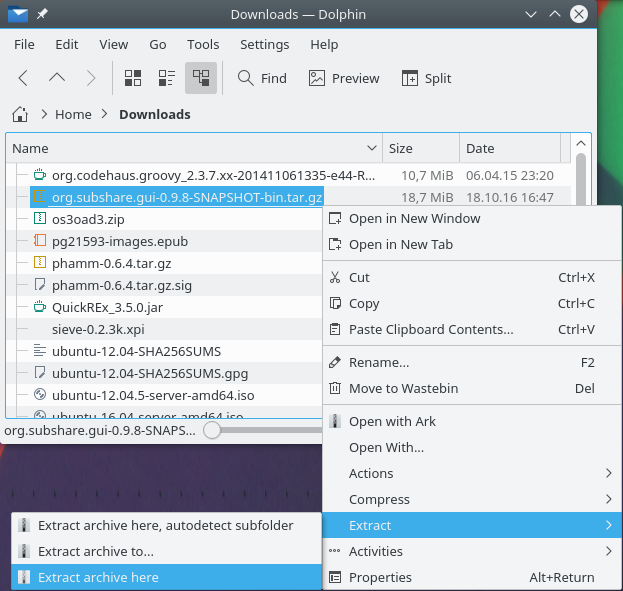Screen dimensions: 623x591
Task: Toggle the Preview button
Action: pos(343,78)
